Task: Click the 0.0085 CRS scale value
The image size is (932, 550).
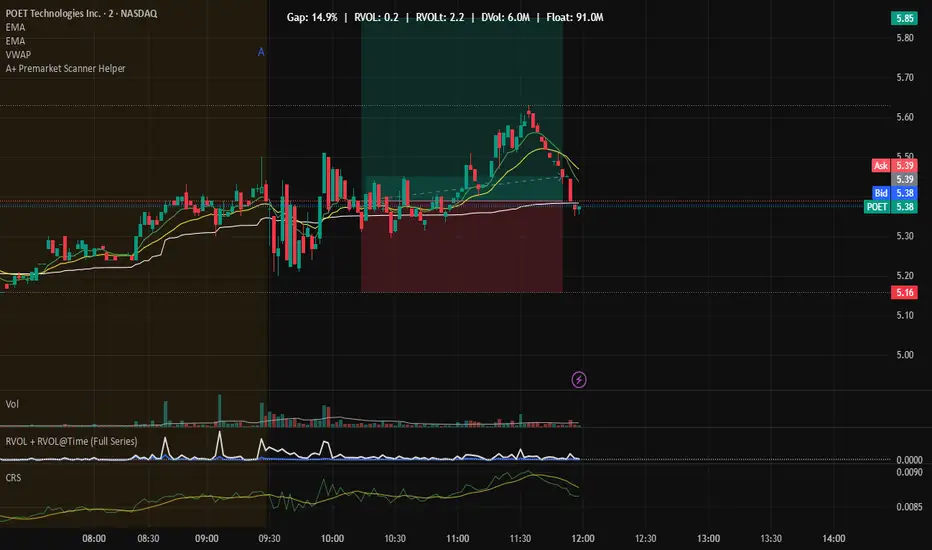Action: pos(909,507)
